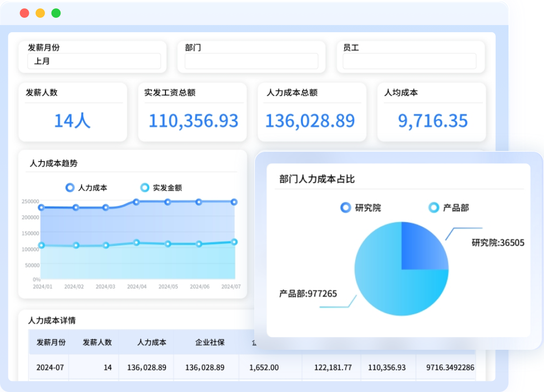This screenshot has width=544, height=392.
Task: Click the 2024/04 实发金额 data point
Action: (137, 243)
